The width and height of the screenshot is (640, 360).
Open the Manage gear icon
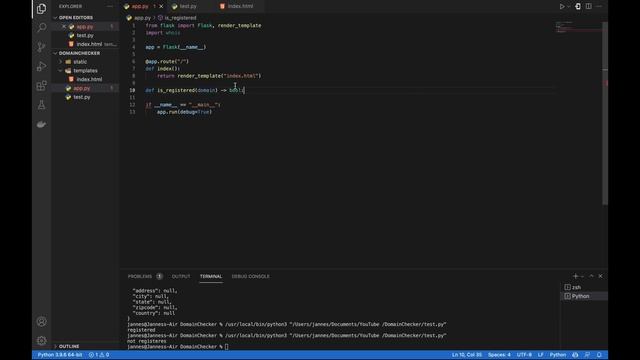(x=41, y=340)
